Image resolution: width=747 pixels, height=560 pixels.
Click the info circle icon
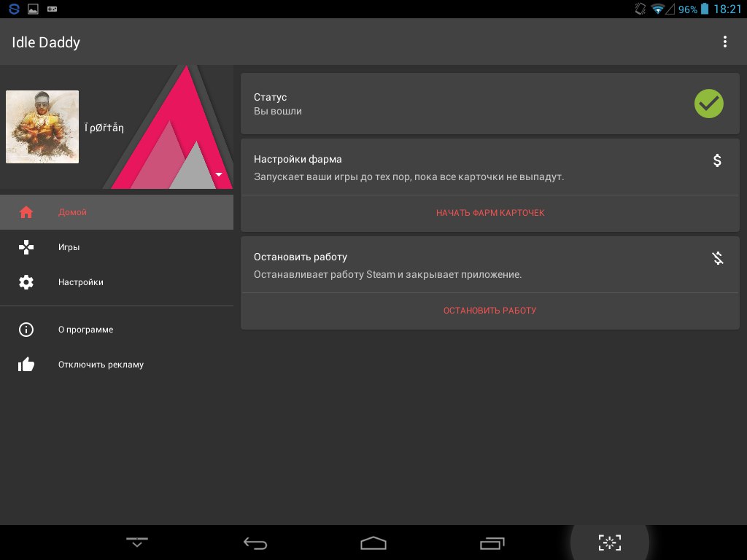click(x=26, y=330)
